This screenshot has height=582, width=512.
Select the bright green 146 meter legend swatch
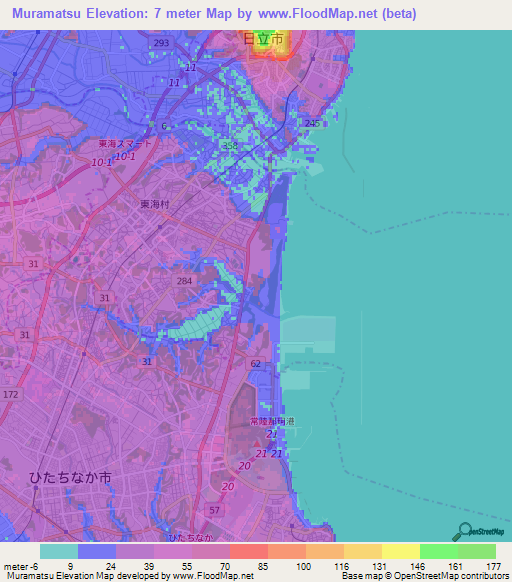pos(439,552)
